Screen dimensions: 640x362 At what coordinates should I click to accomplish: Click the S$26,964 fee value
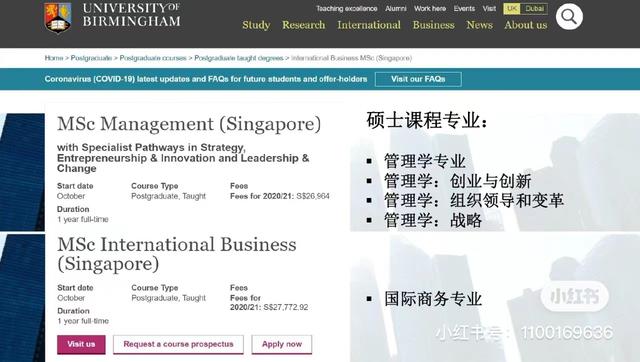313,196
